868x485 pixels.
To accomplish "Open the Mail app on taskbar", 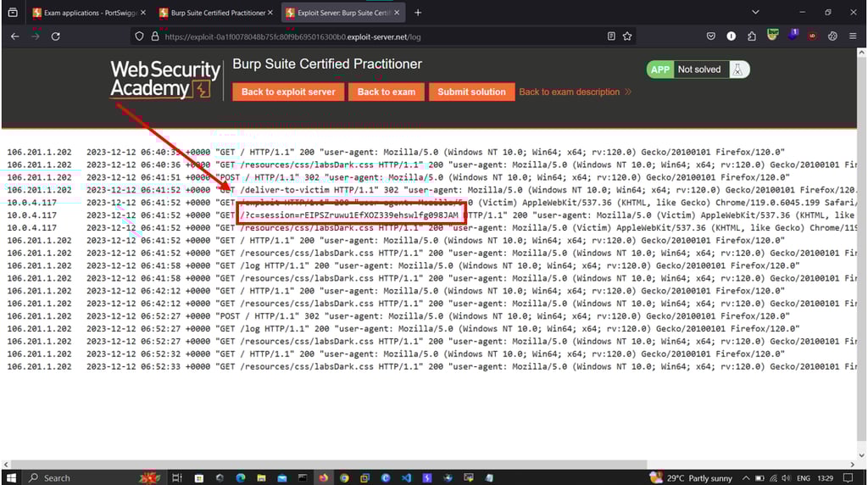I will [x=281, y=477].
